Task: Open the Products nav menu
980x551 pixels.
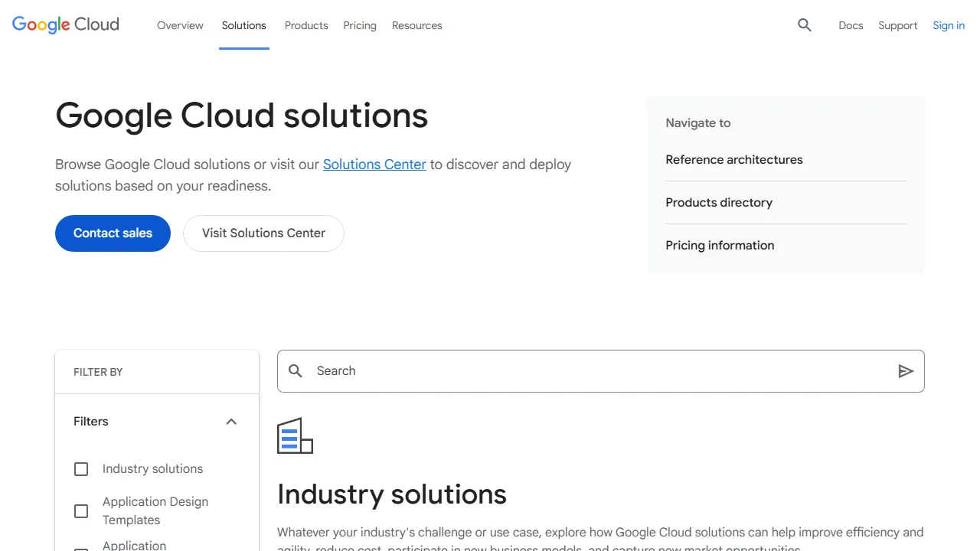Action: 306,25
